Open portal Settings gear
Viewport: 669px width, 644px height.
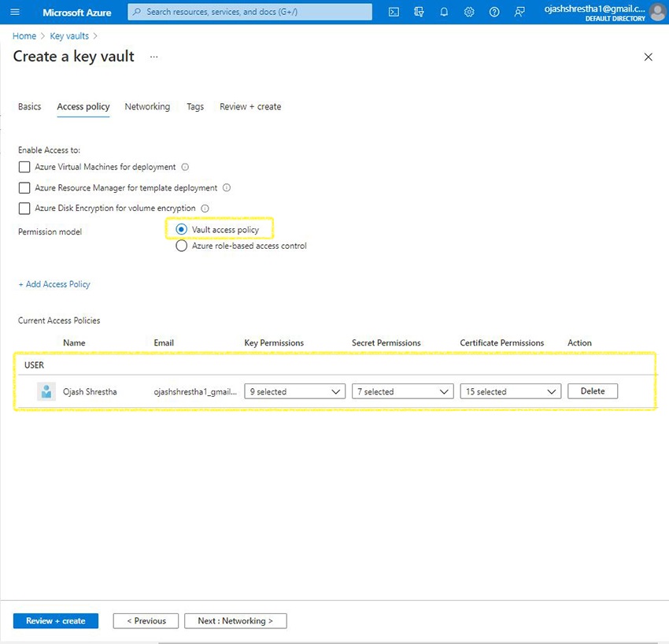point(469,12)
